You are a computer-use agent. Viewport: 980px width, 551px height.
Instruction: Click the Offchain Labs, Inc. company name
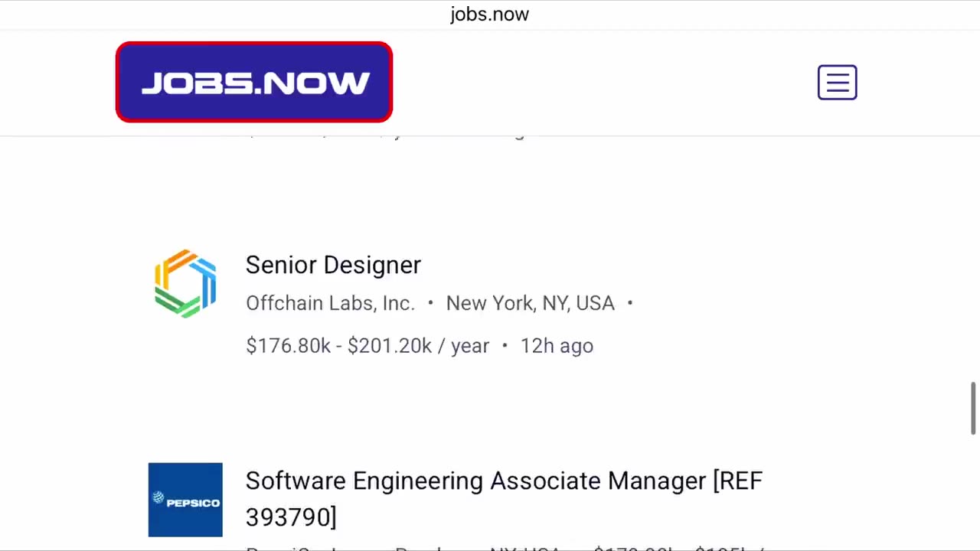[330, 303]
